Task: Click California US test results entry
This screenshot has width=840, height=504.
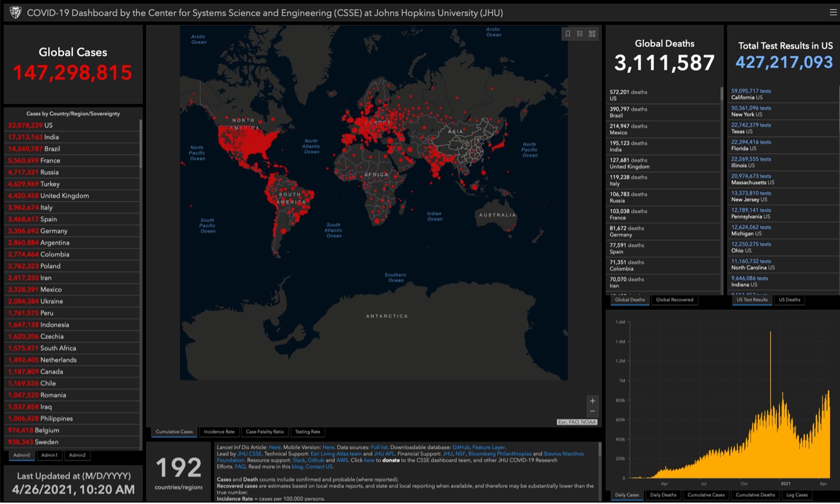Action: click(783, 94)
